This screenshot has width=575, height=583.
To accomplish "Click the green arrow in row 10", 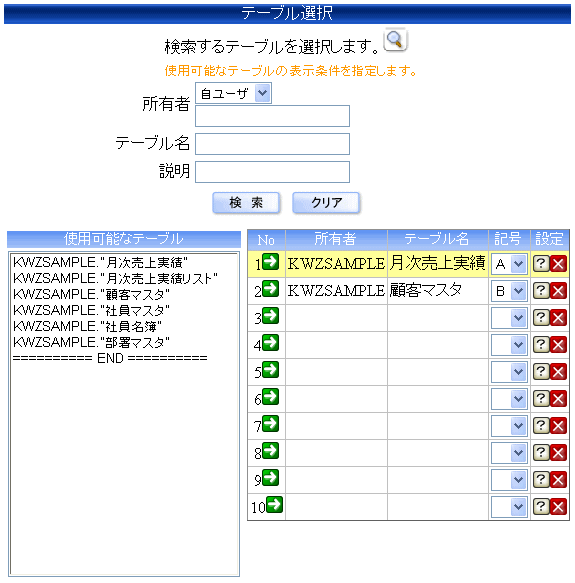I will (x=275, y=505).
